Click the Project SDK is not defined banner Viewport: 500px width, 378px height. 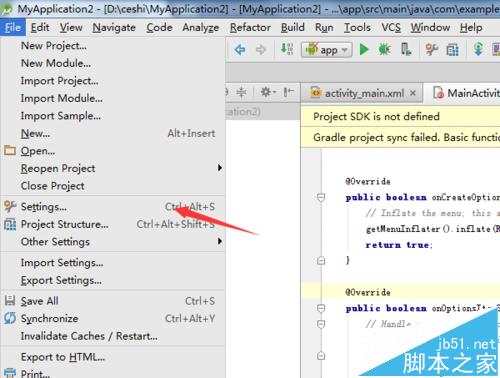pyautogui.click(x=400, y=117)
